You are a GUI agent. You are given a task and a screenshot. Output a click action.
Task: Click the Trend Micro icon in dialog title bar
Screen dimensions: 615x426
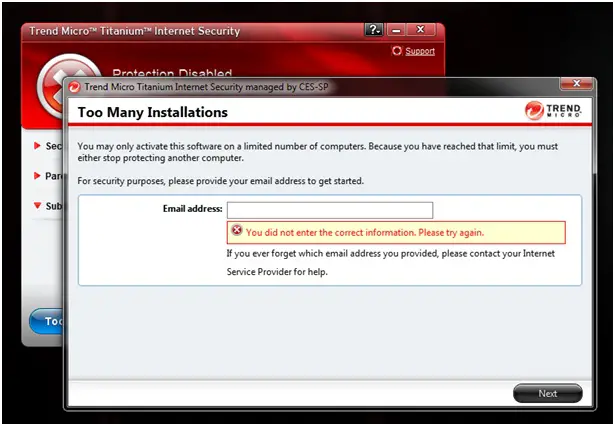[x=74, y=87]
